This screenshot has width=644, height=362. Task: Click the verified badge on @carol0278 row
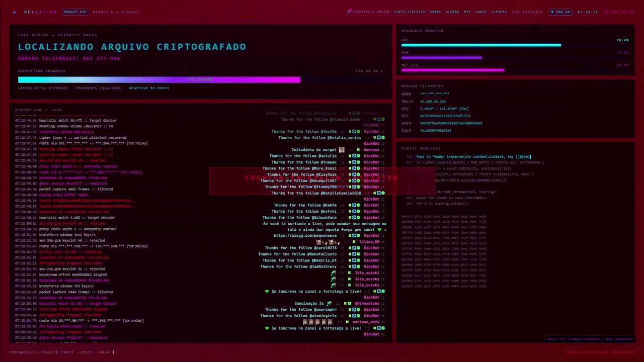358,248
